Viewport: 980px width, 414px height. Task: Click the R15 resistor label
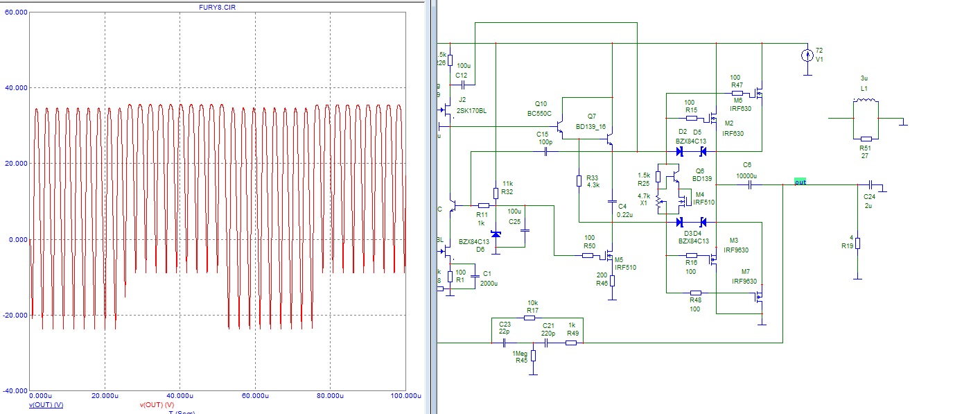[691, 110]
